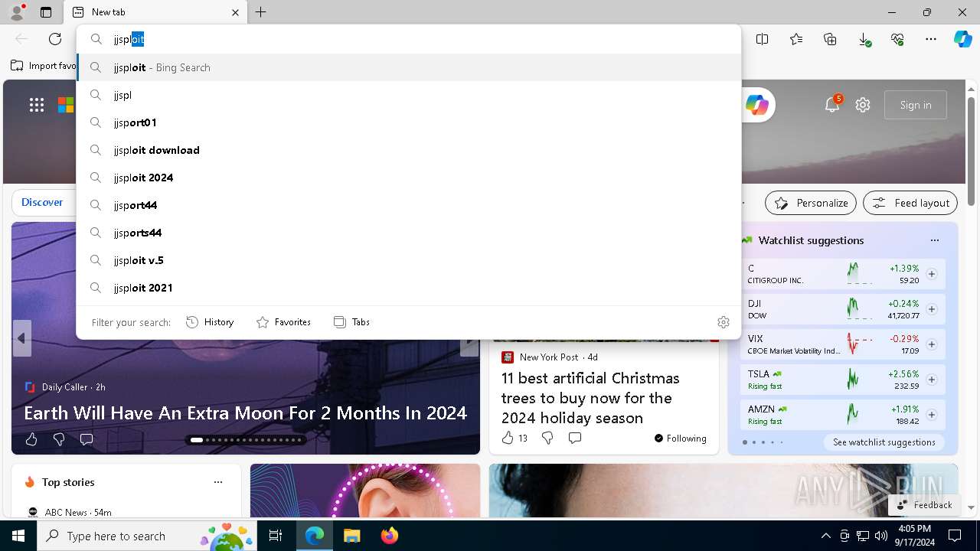Open Task View on taskbar
This screenshot has width=980, height=551.
[x=276, y=536]
